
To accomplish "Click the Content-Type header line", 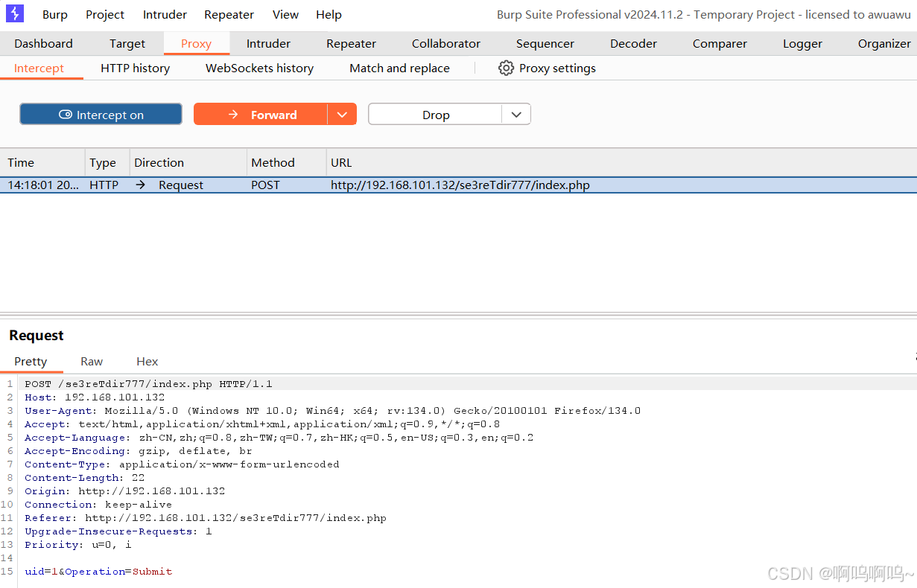I will coord(182,464).
